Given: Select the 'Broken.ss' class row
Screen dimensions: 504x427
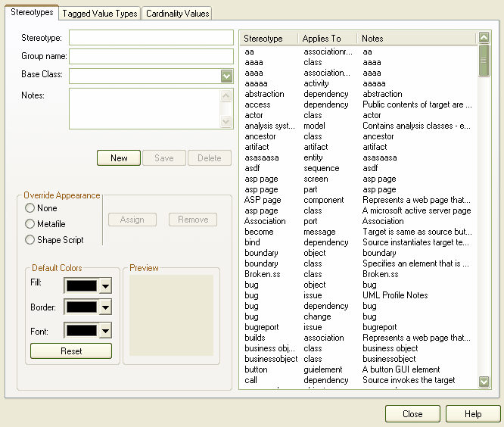Looking at the screenshot, I should click(359, 274).
